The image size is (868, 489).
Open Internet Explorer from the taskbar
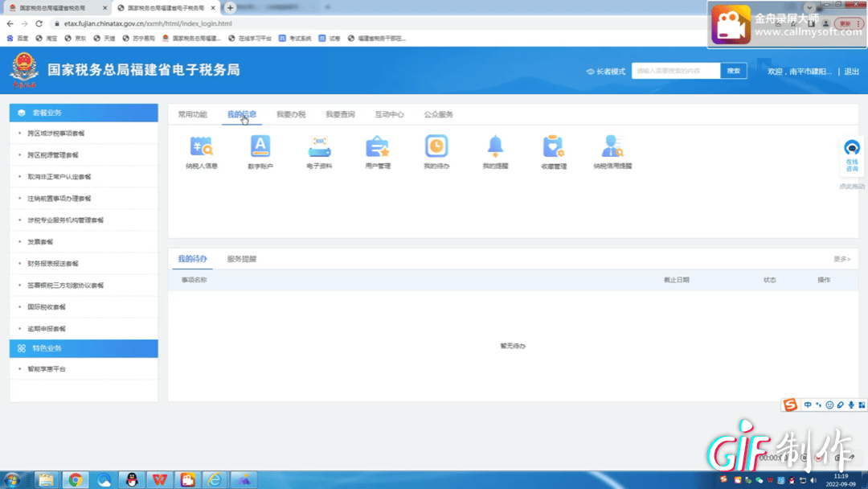point(215,479)
